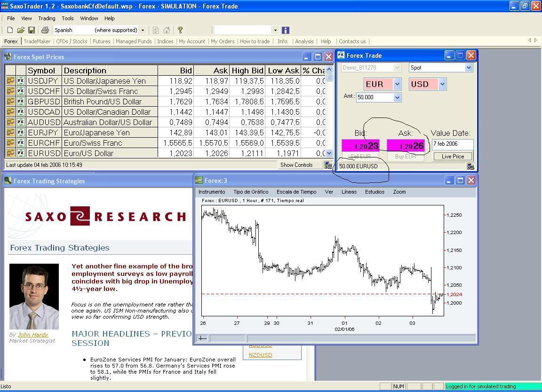Click the chart horizontal scrollbar track
Screen dimensions: 542x392
coord(361,338)
